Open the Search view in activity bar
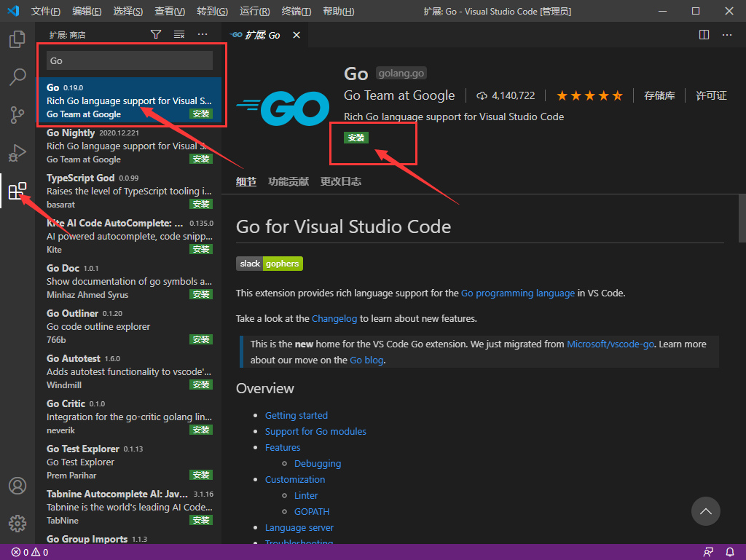 pos(17,76)
